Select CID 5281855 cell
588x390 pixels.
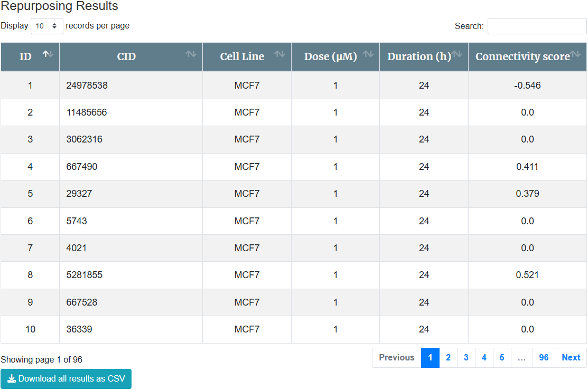click(x=131, y=275)
